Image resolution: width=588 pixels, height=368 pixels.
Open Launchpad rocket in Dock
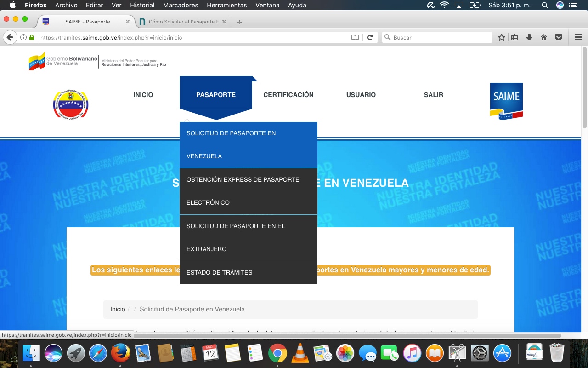point(76,353)
